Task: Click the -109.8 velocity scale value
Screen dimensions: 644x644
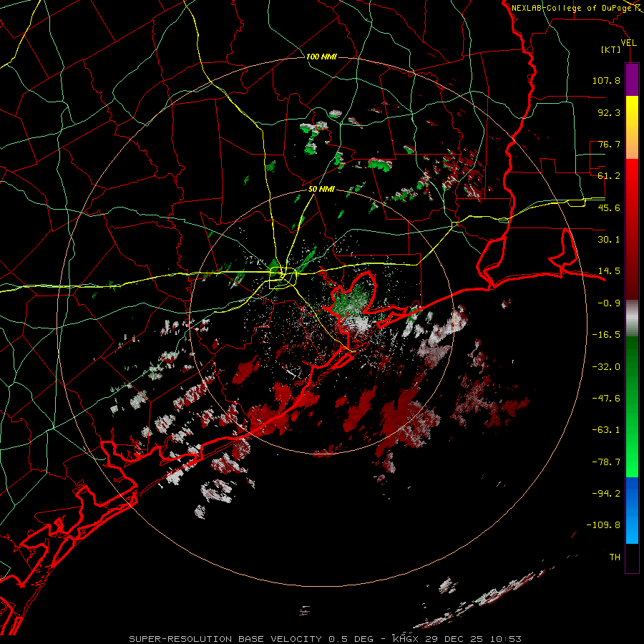Action: click(x=603, y=525)
